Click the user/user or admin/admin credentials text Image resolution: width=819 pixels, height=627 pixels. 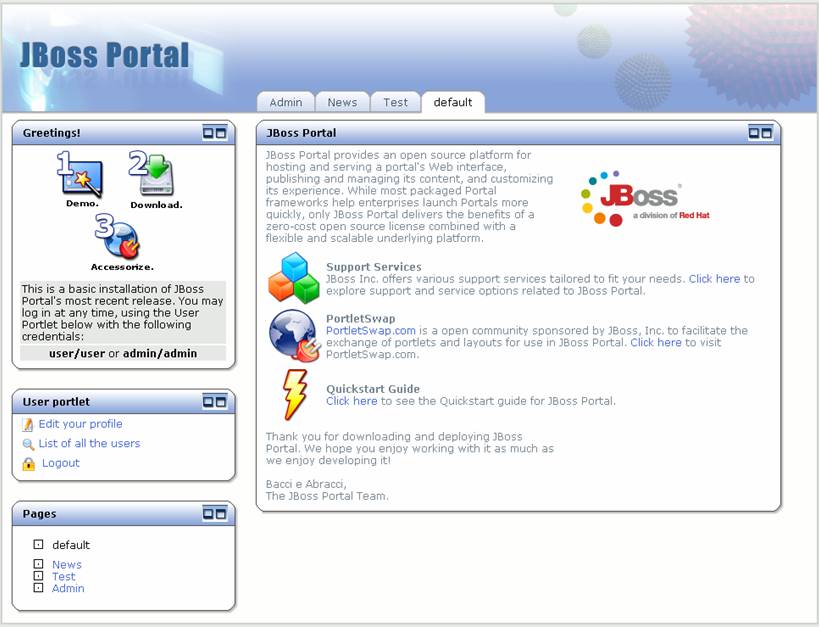pos(123,354)
